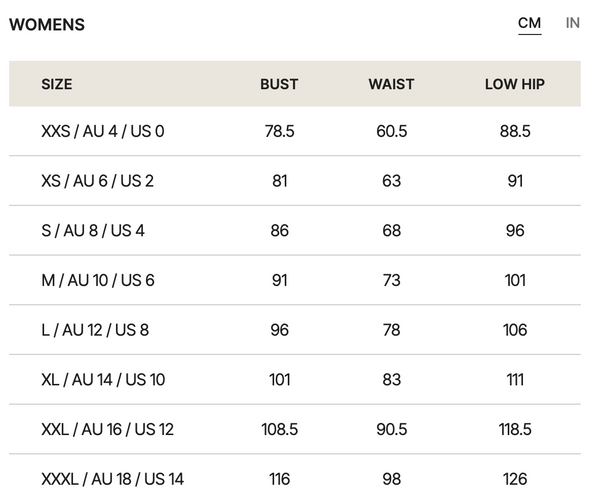
Task: Click bust value 78.5
Action: 279,131
